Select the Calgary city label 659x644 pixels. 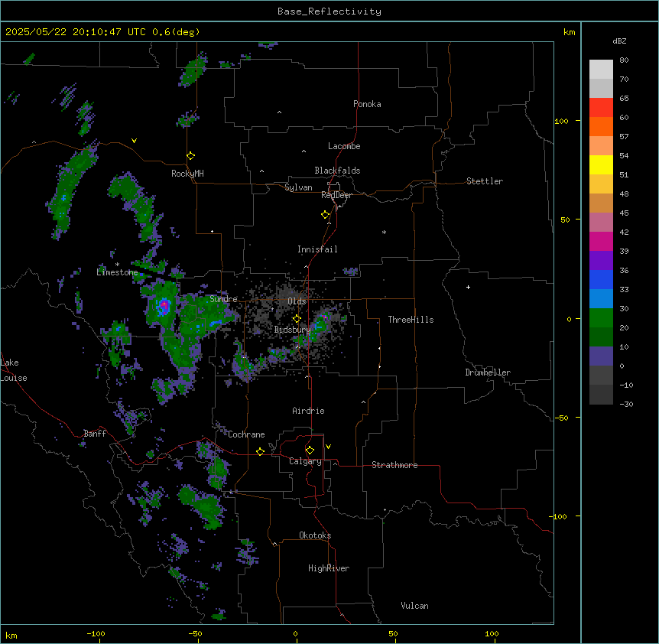pos(305,461)
